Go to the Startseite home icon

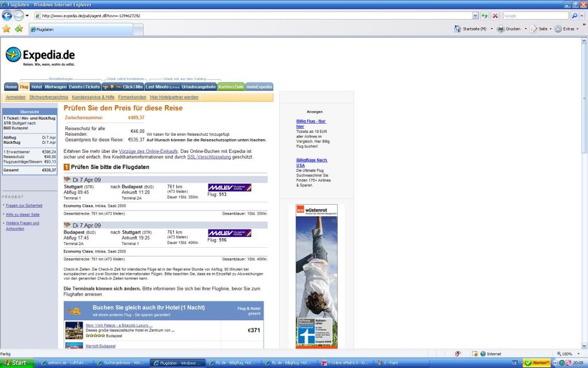[x=457, y=29]
